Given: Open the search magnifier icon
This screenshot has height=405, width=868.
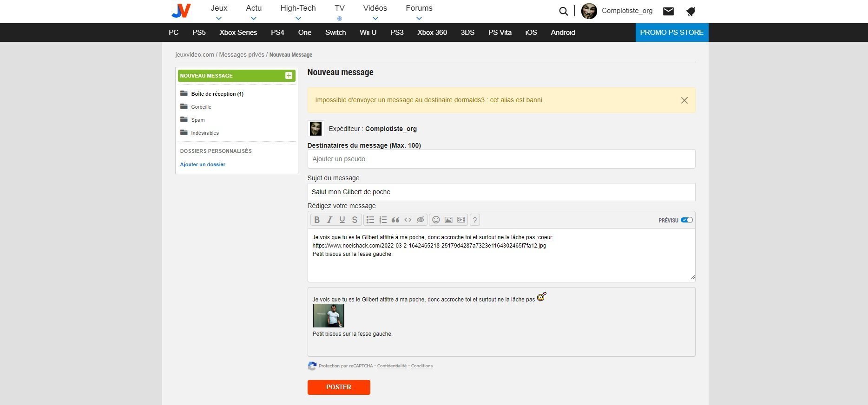Looking at the screenshot, I should pos(563,11).
